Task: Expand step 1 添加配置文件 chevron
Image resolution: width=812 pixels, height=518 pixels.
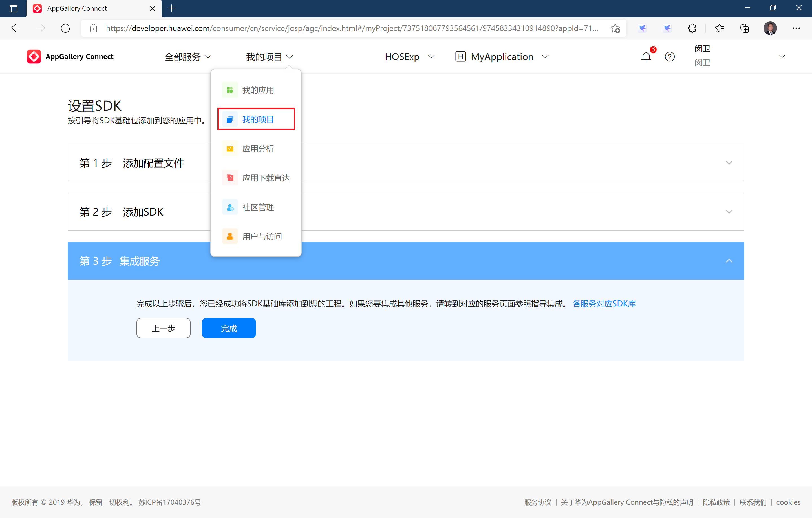Action: click(729, 163)
